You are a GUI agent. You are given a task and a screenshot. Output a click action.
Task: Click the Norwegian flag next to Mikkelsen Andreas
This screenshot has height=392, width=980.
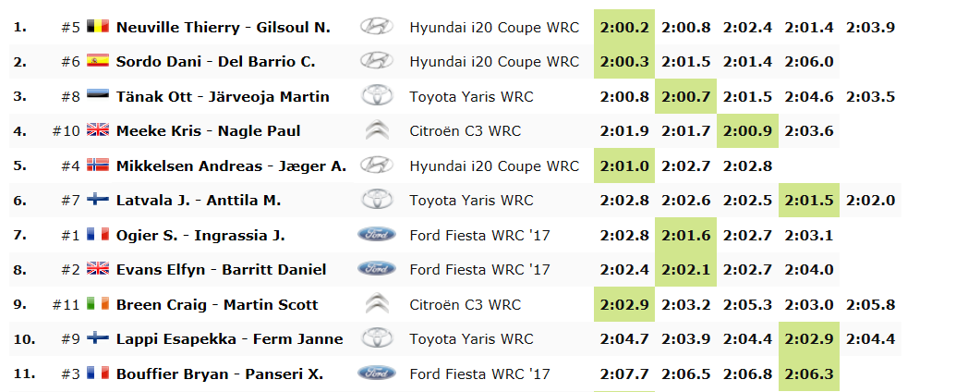coord(97,166)
